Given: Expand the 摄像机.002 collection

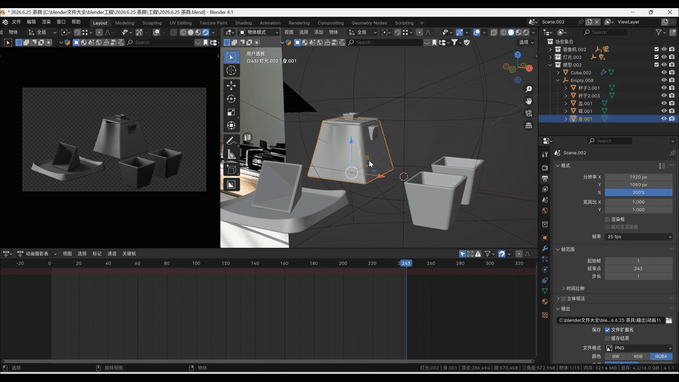Looking at the screenshot, I should point(550,49).
